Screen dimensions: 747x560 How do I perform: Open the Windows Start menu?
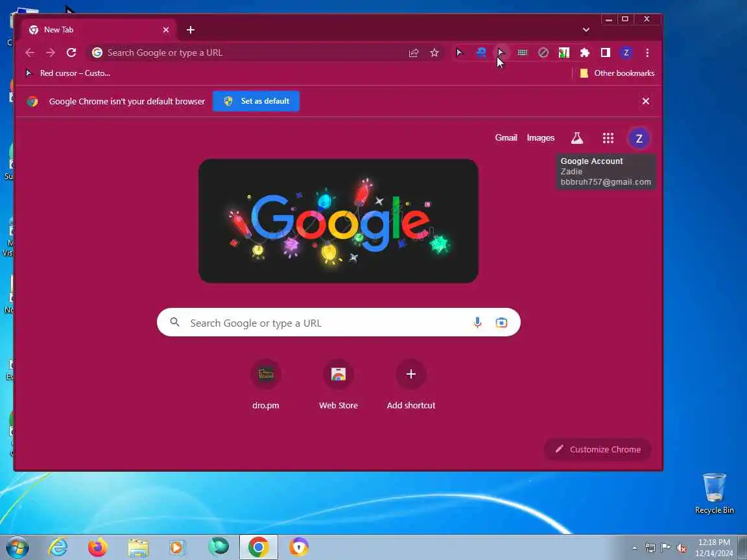17,547
